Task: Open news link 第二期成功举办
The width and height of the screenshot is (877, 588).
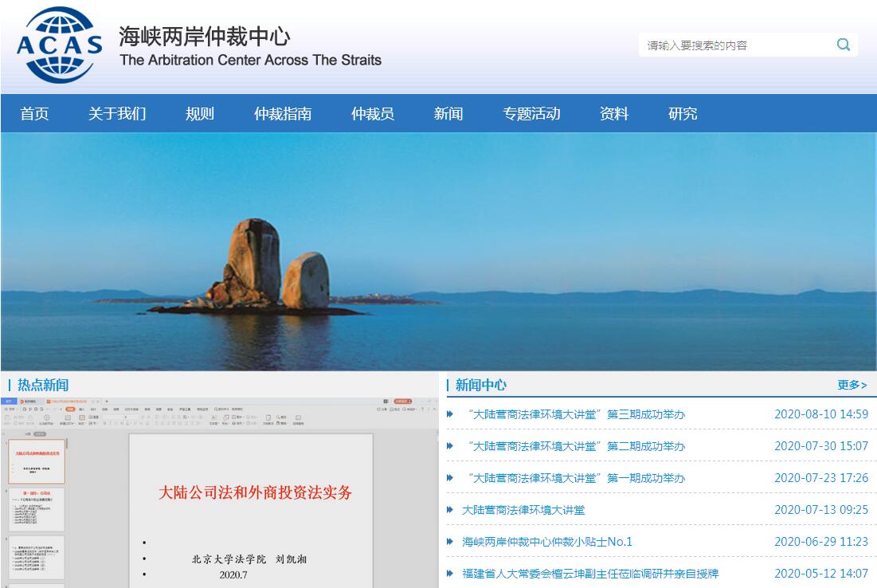Action: [x=577, y=446]
